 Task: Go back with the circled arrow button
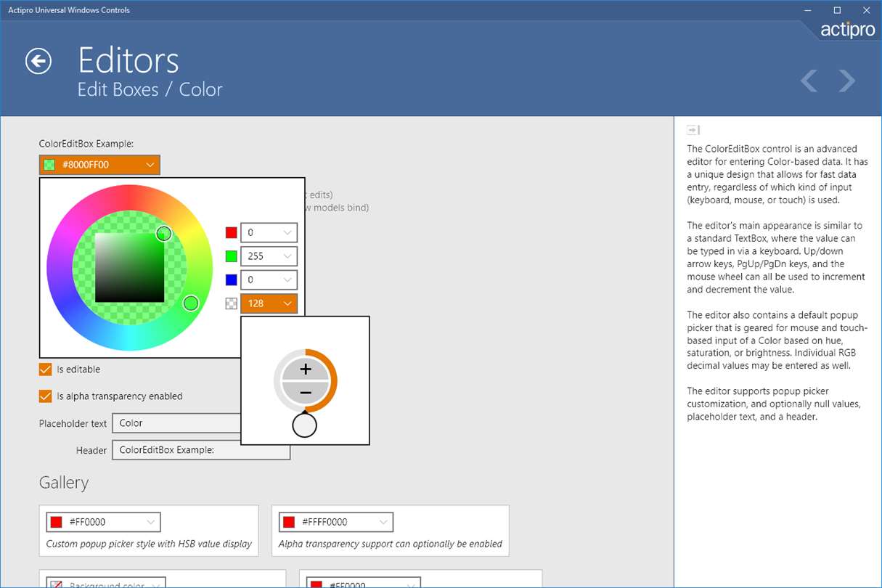(x=38, y=61)
